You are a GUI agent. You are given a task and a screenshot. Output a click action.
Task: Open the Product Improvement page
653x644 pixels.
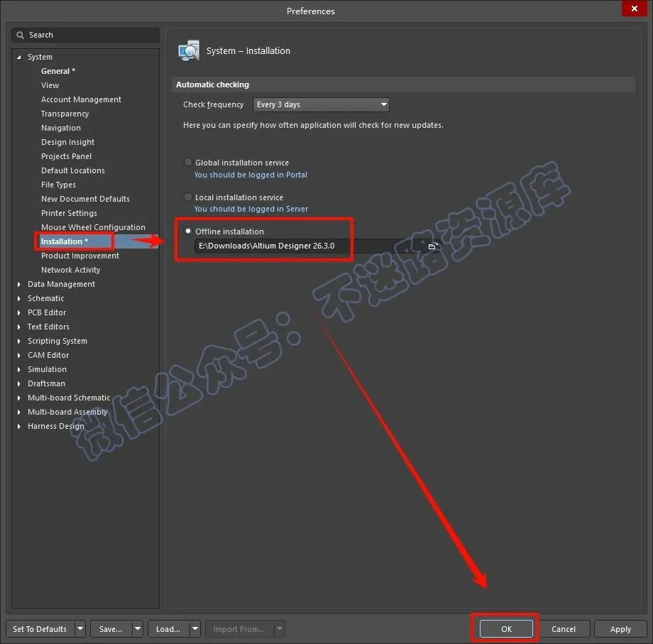pyautogui.click(x=80, y=256)
